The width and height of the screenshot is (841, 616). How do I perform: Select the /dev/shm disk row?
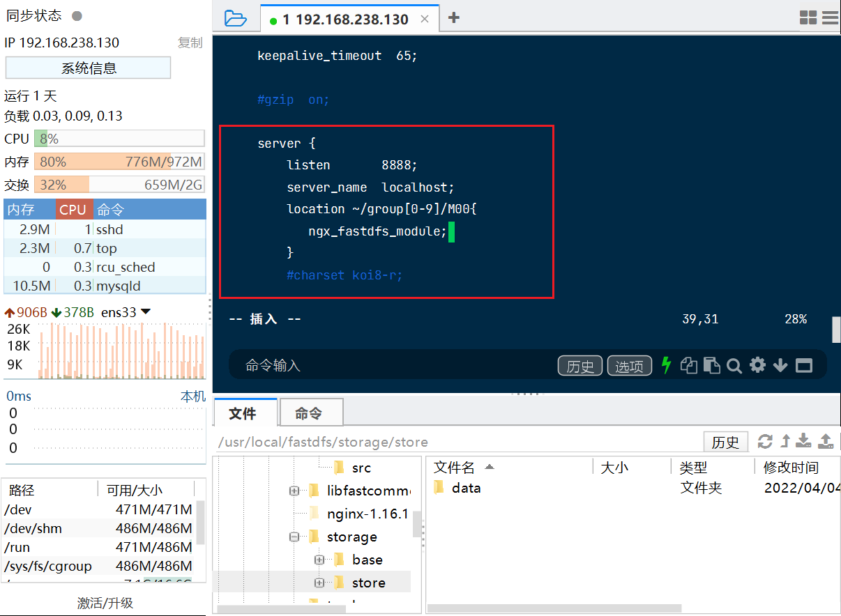pos(99,528)
